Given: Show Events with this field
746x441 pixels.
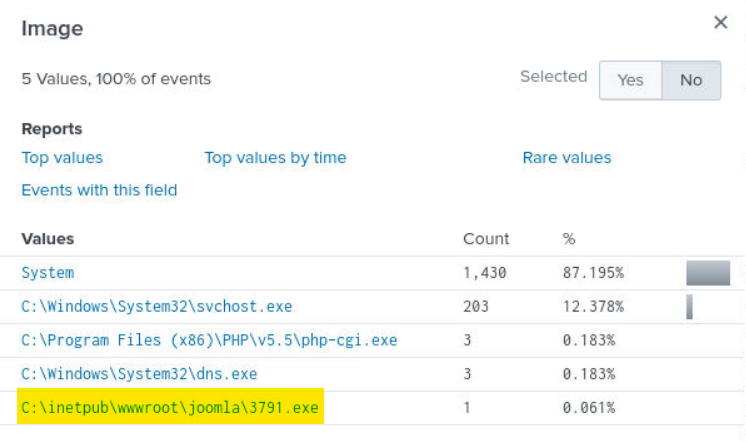Looking at the screenshot, I should coord(99,190).
